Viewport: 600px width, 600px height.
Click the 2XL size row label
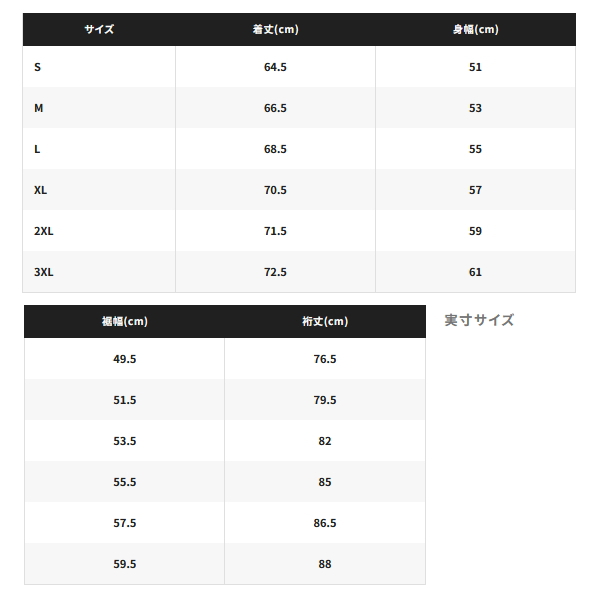[43, 231]
